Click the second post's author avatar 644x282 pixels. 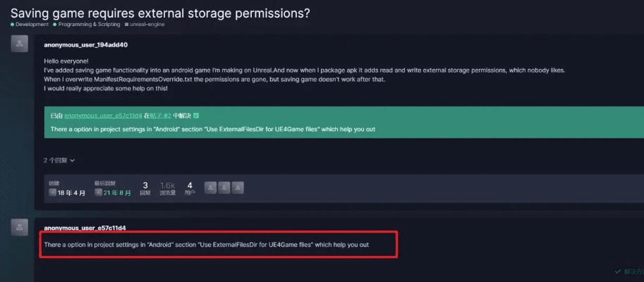click(21, 227)
